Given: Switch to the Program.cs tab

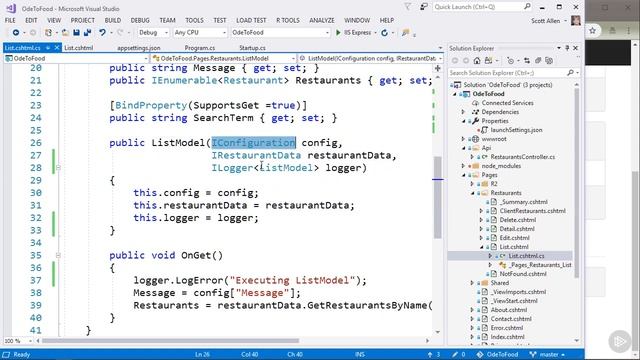Looking at the screenshot, I should click(x=200, y=48).
